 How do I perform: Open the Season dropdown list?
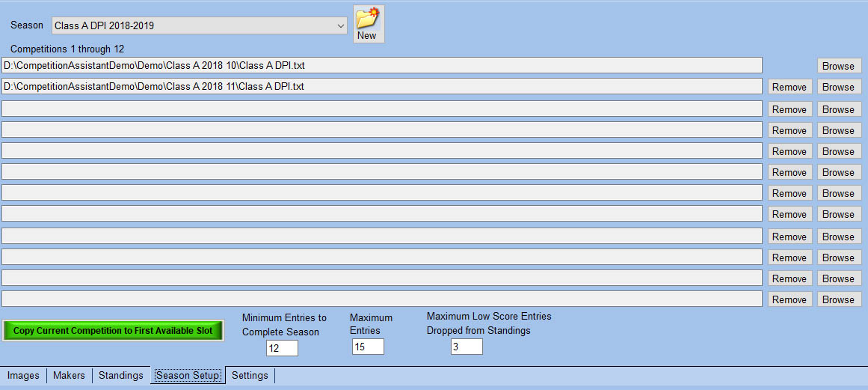[200, 25]
